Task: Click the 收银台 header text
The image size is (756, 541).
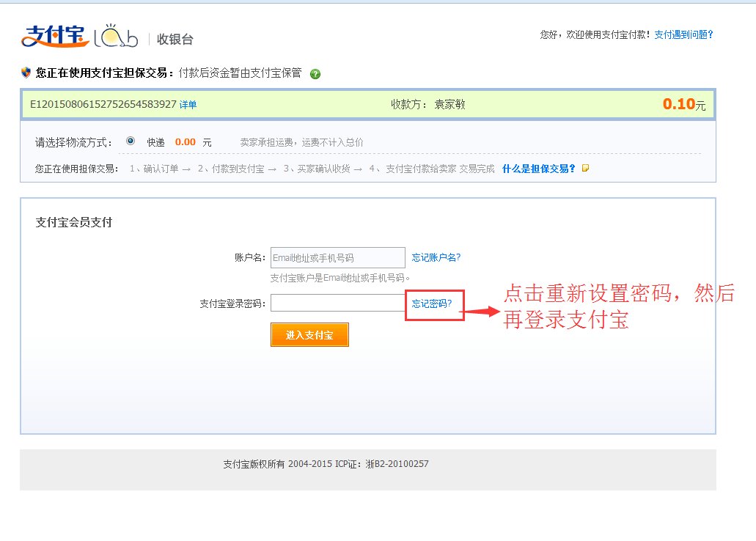Action: point(175,40)
